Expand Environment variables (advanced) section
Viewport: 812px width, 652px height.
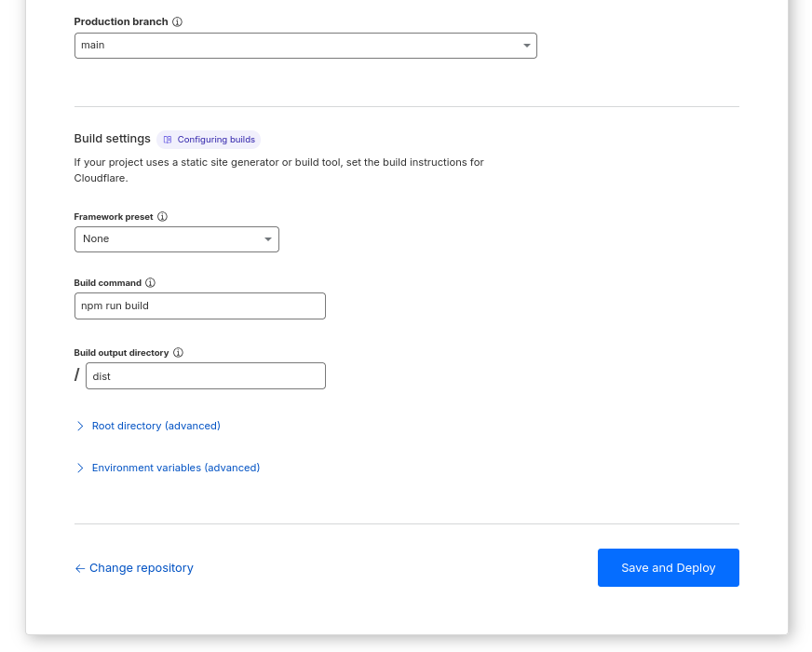tap(168, 468)
